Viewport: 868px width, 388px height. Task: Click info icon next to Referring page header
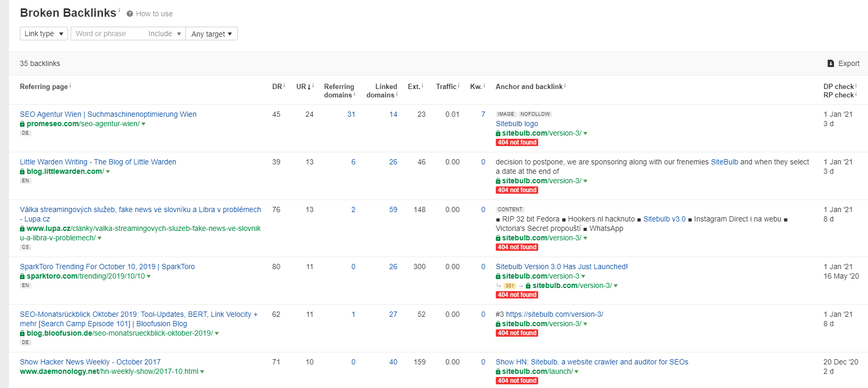[70, 85]
